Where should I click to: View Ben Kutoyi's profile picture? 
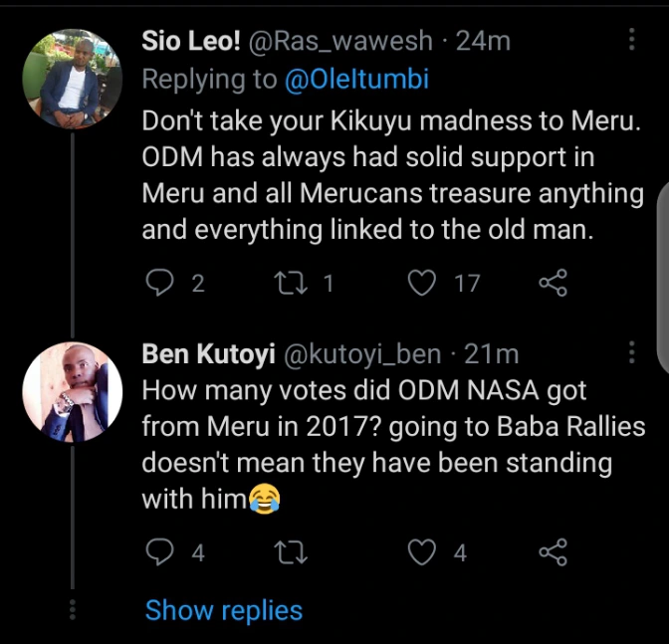[71, 392]
